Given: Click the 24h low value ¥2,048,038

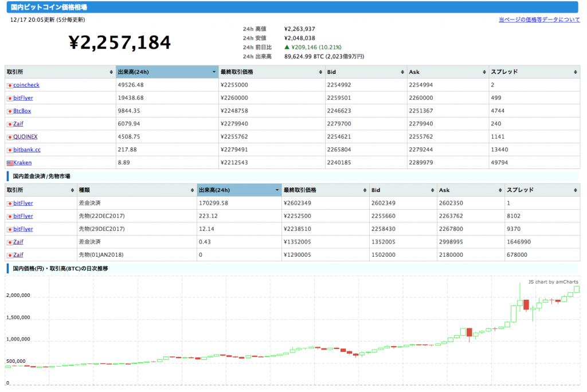Looking at the screenshot, I should coord(299,38).
